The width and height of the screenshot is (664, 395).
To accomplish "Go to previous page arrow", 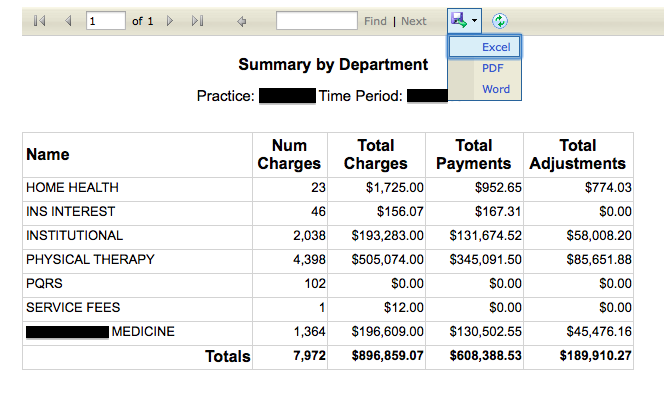I will pos(68,21).
